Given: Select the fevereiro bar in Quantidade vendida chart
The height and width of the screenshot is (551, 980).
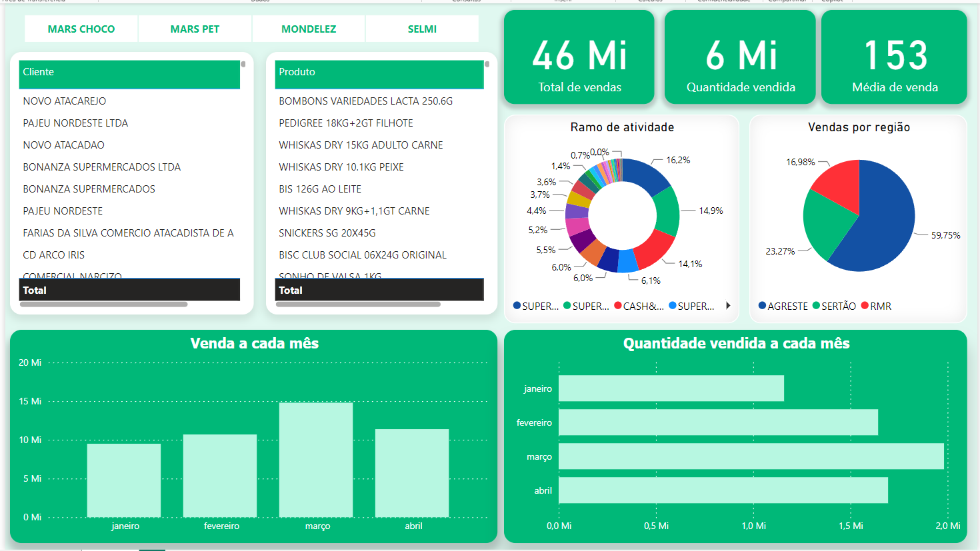Looking at the screenshot, I should point(718,422).
